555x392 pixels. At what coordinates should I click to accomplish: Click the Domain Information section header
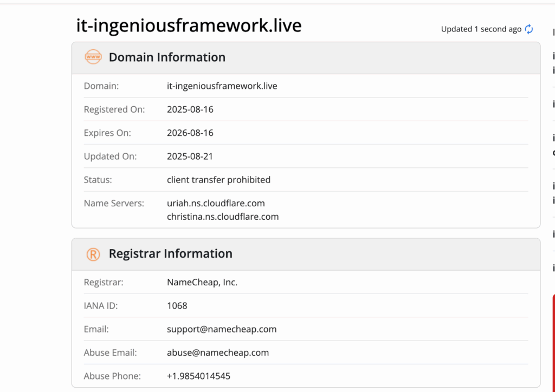(167, 57)
